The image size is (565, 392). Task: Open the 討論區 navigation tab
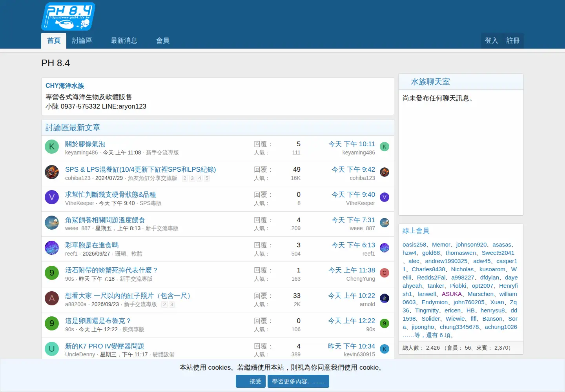(82, 41)
